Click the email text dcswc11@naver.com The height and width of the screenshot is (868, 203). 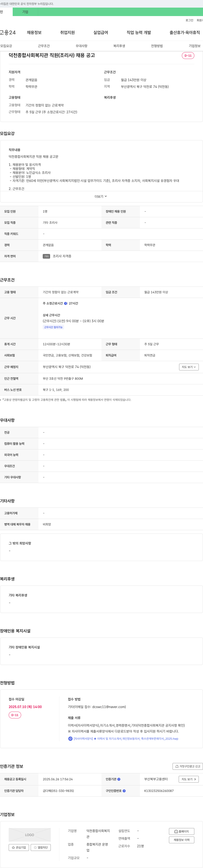click(x=109, y=707)
